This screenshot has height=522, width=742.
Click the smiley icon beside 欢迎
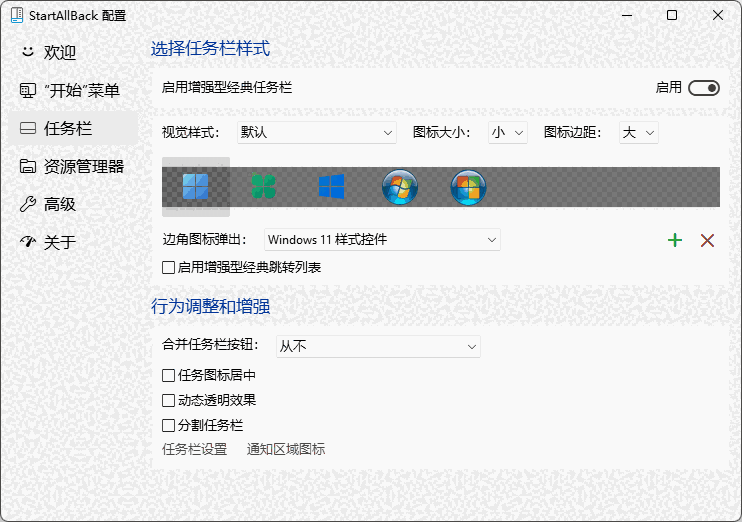pyautogui.click(x=28, y=52)
